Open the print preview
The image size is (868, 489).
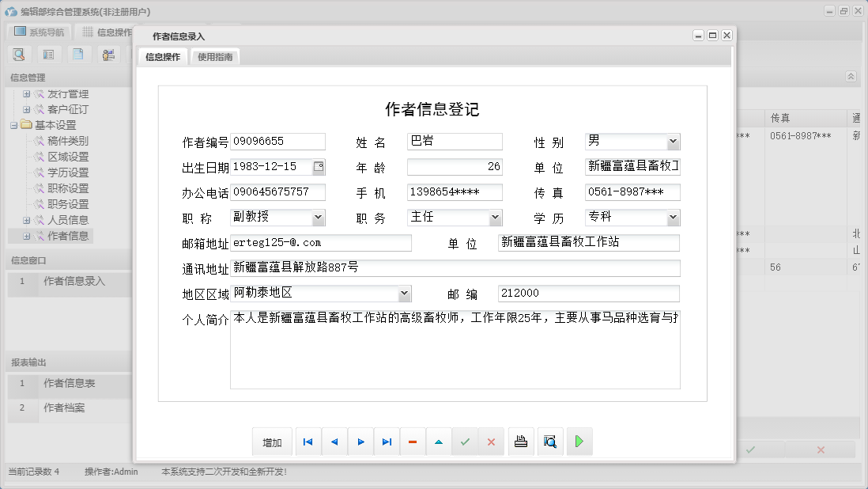pyautogui.click(x=549, y=442)
